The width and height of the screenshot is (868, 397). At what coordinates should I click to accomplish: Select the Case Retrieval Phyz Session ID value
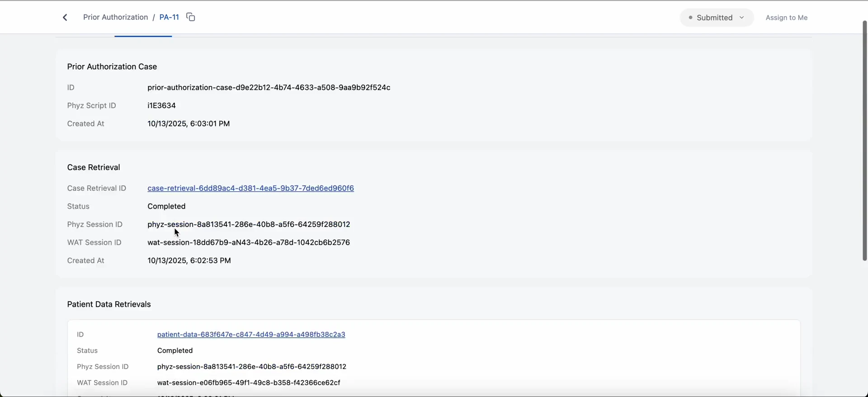coord(249,224)
